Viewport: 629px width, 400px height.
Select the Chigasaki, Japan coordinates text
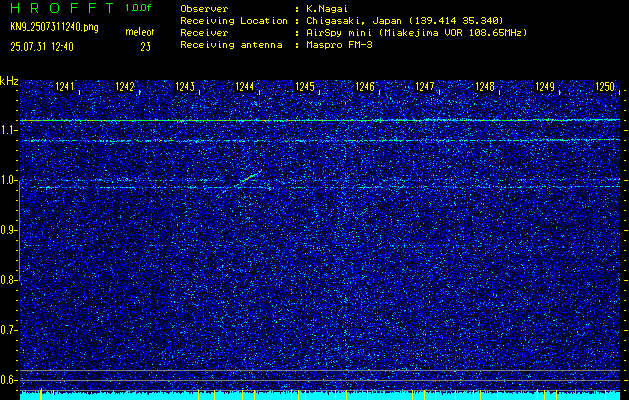coord(405,21)
